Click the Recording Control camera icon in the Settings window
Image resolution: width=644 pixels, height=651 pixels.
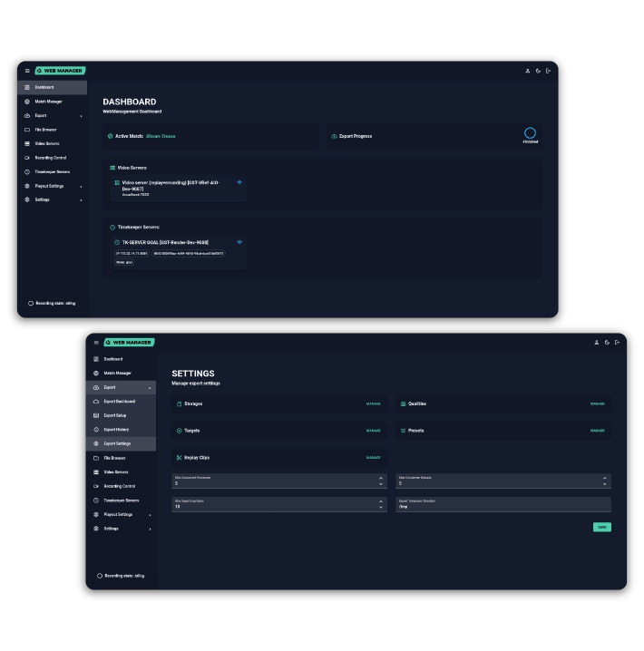click(x=96, y=486)
